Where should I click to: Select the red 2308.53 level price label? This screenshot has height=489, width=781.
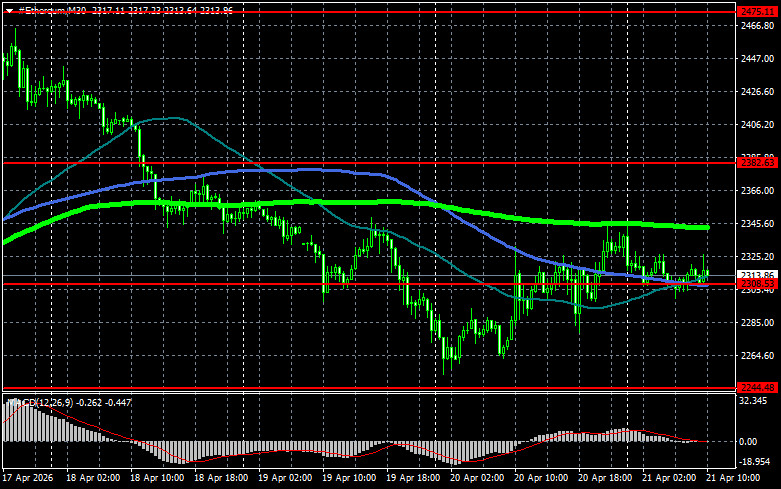click(757, 284)
